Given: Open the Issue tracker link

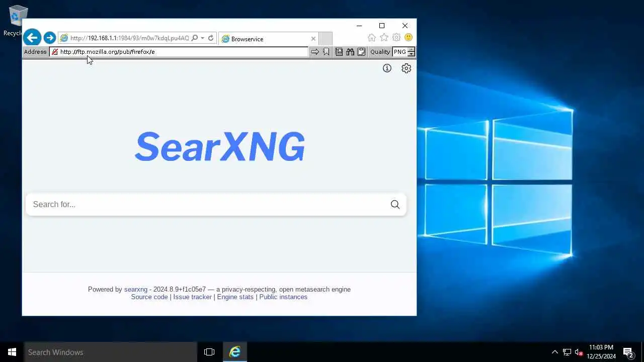Looking at the screenshot, I should 193,297.
